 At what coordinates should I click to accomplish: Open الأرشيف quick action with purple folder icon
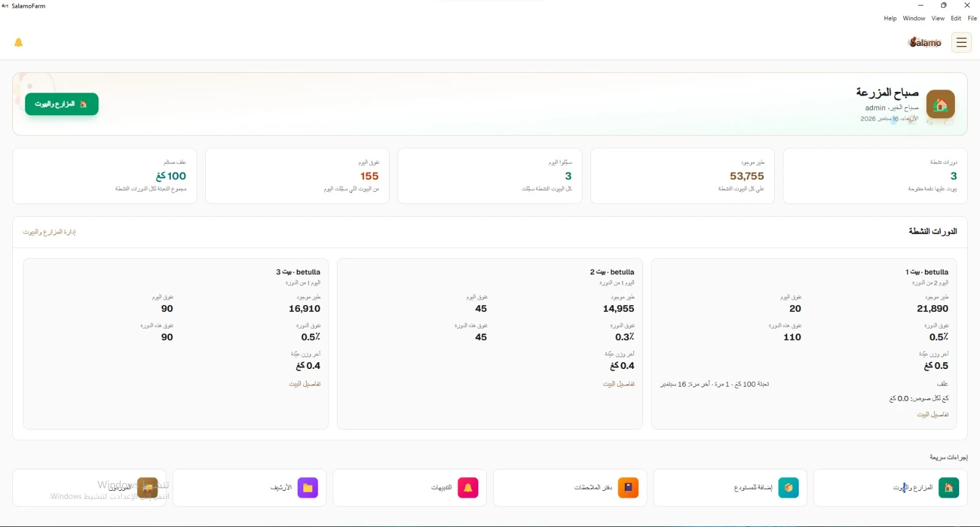pos(249,488)
